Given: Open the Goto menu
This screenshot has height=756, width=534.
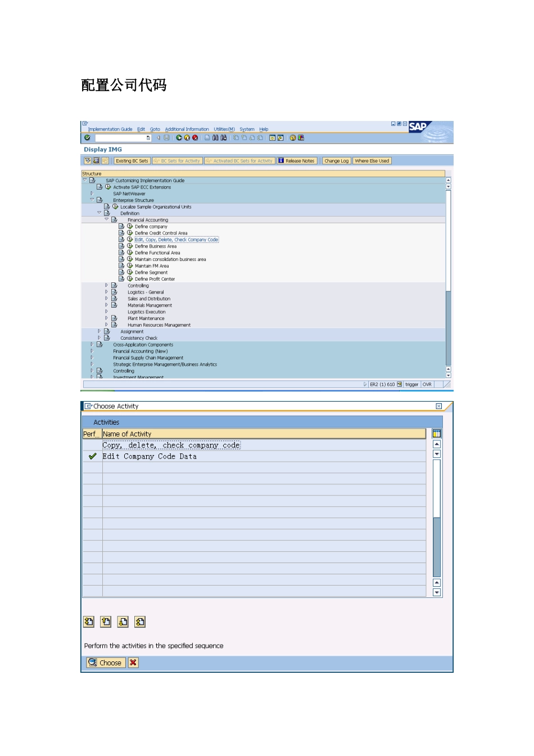Looking at the screenshot, I should (155, 129).
